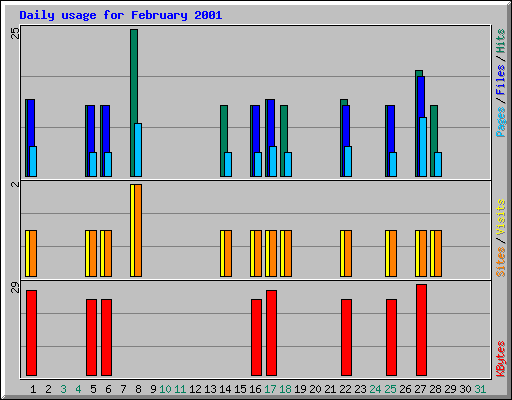The image size is (512, 400).
Task: Click the day '12' label on x-axis
Action: [195, 389]
